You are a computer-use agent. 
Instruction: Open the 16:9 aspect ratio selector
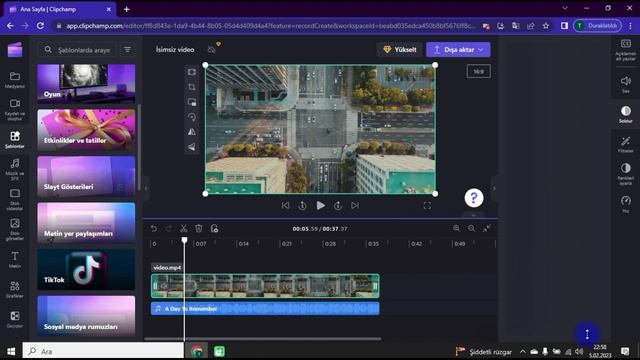479,71
